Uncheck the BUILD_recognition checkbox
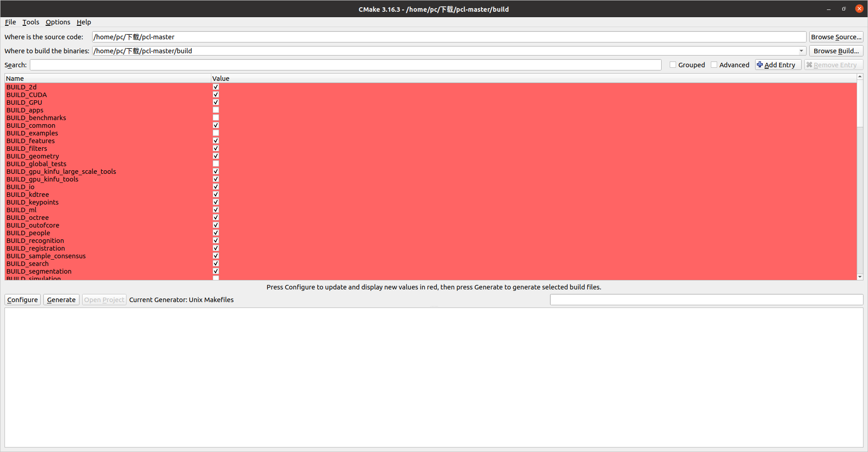This screenshot has width=868, height=452. [x=216, y=241]
